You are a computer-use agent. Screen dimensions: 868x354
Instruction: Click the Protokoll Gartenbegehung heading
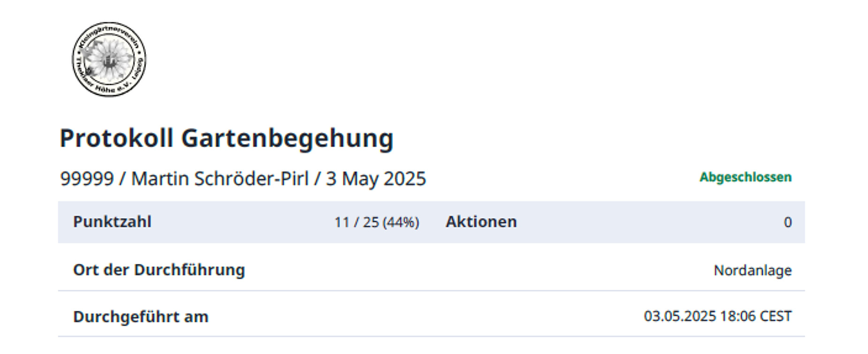click(227, 139)
